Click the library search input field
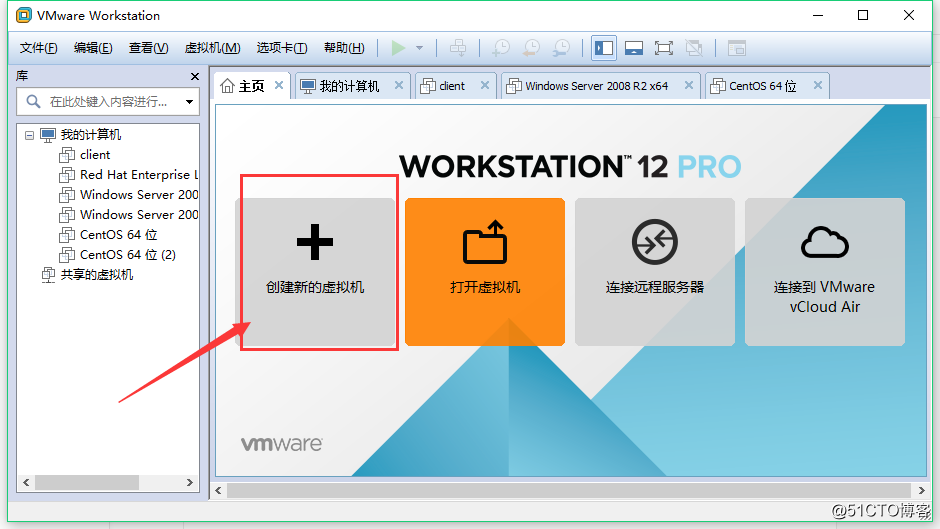Image resolution: width=940 pixels, height=529 pixels. tap(108, 101)
